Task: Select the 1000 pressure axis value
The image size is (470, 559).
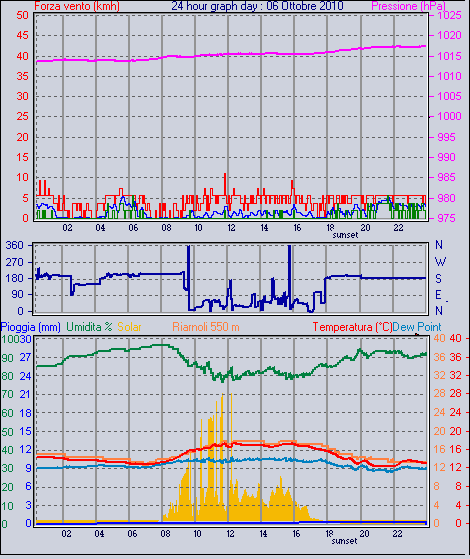Action: 449,116
